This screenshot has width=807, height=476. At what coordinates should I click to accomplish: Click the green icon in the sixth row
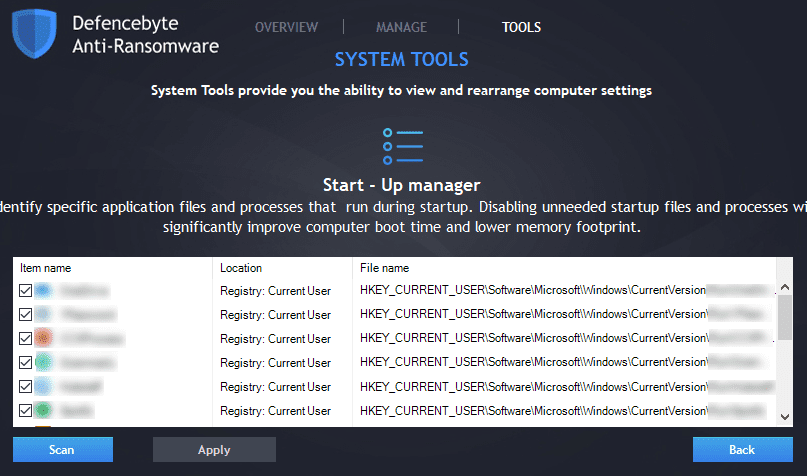pos(43,410)
